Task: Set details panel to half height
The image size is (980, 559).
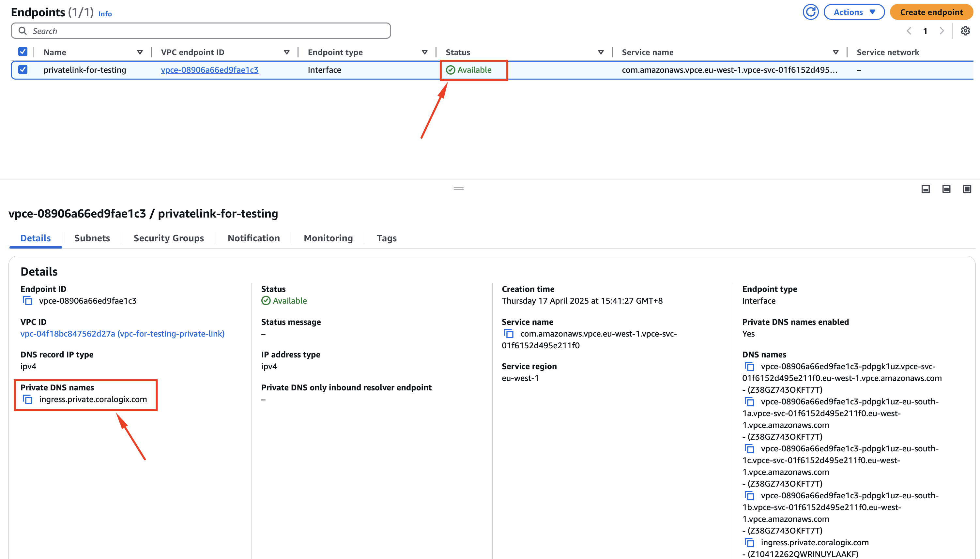Action: [x=946, y=189]
